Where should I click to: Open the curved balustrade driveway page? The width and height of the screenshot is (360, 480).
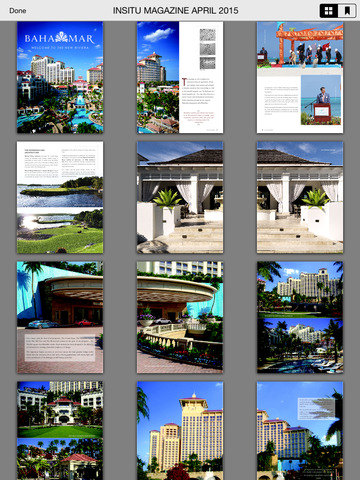(x=180, y=317)
